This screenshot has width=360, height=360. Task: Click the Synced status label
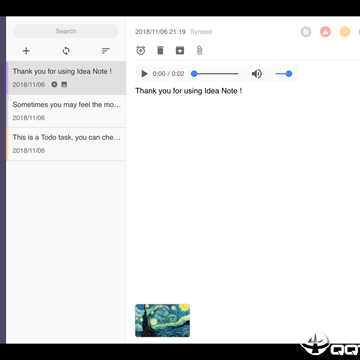pyautogui.click(x=201, y=32)
